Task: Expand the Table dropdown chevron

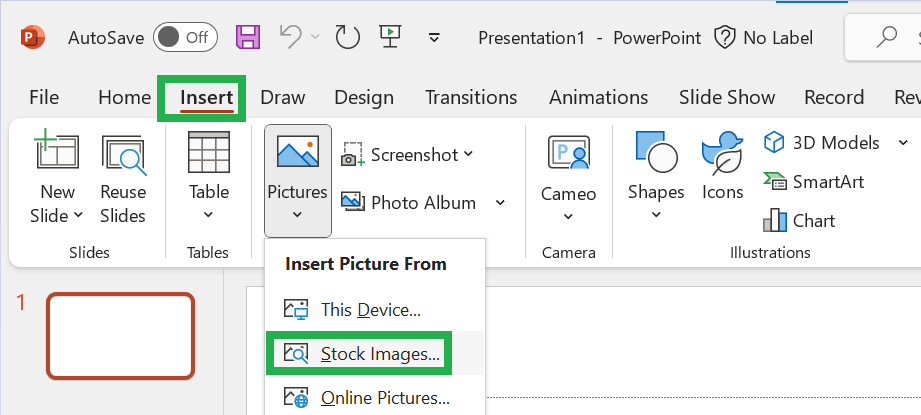Action: (209, 215)
